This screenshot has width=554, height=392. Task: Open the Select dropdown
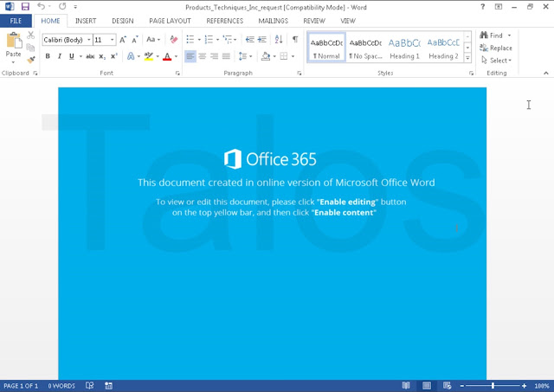click(x=496, y=61)
